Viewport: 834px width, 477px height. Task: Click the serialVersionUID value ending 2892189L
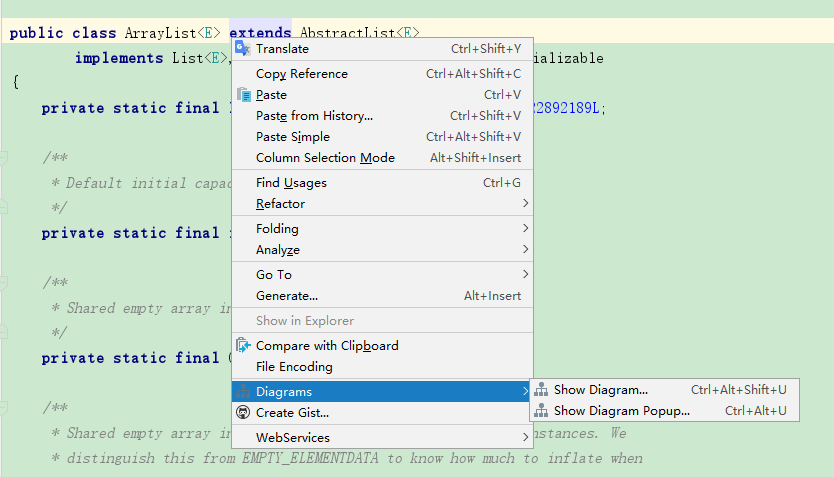566,108
